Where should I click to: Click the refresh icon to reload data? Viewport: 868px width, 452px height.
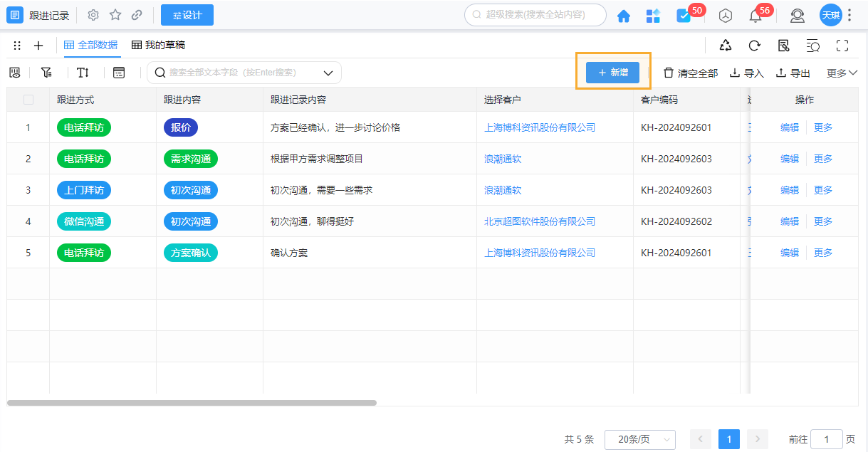(x=754, y=45)
